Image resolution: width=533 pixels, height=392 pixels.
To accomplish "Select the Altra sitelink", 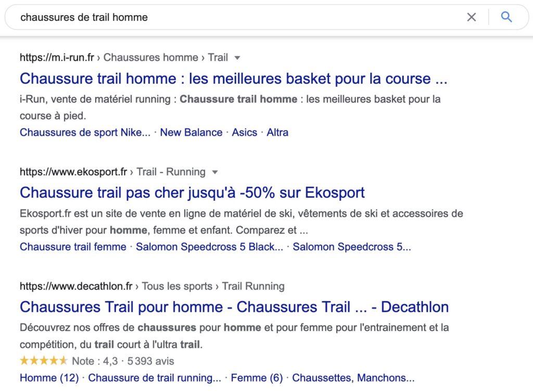I will click(x=277, y=133).
